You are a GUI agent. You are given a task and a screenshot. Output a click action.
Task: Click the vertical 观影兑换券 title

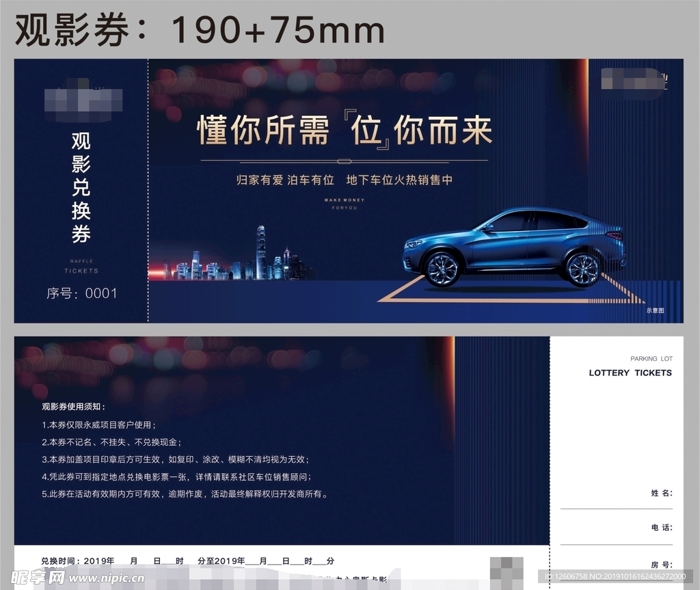coord(81,188)
